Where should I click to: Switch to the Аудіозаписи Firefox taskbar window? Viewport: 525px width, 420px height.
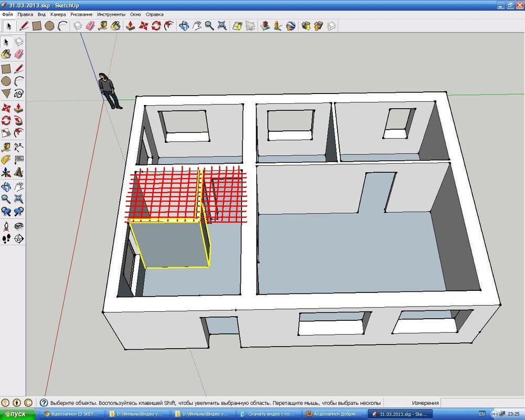click(334, 414)
